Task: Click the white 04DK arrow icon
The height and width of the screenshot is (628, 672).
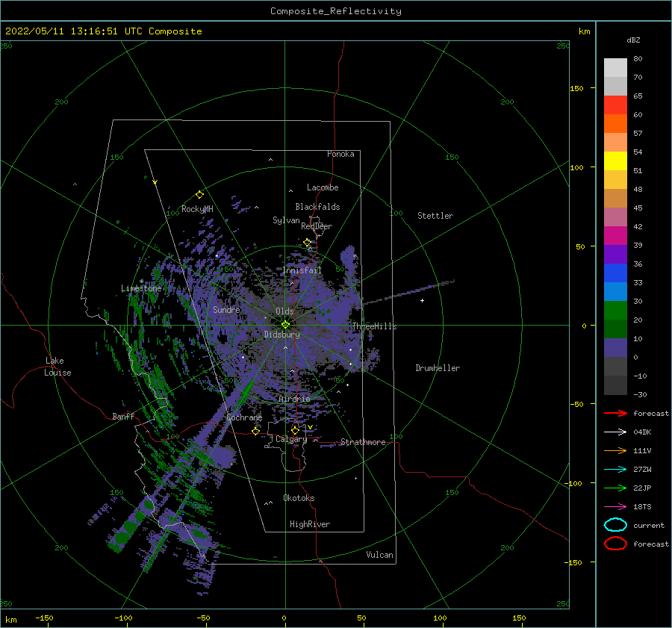Action: (x=615, y=432)
